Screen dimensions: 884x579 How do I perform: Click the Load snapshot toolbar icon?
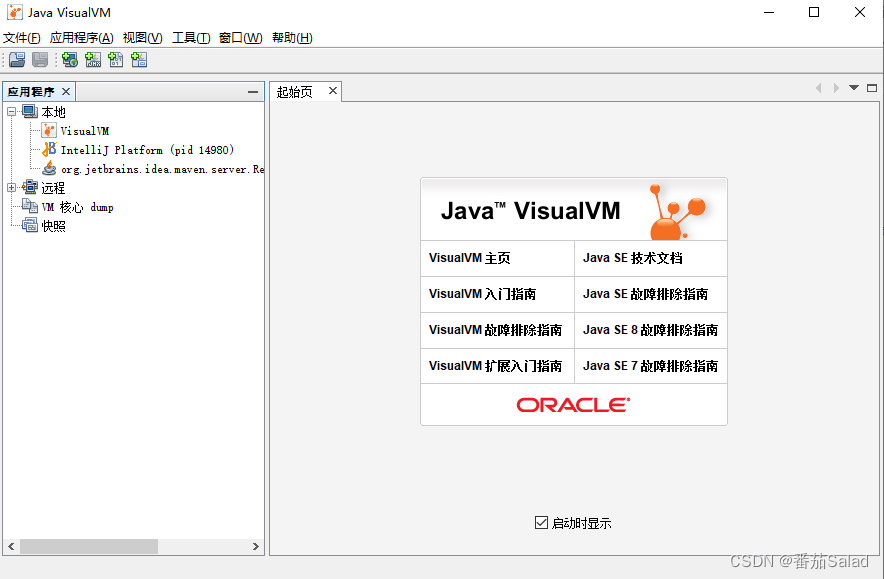coord(17,59)
